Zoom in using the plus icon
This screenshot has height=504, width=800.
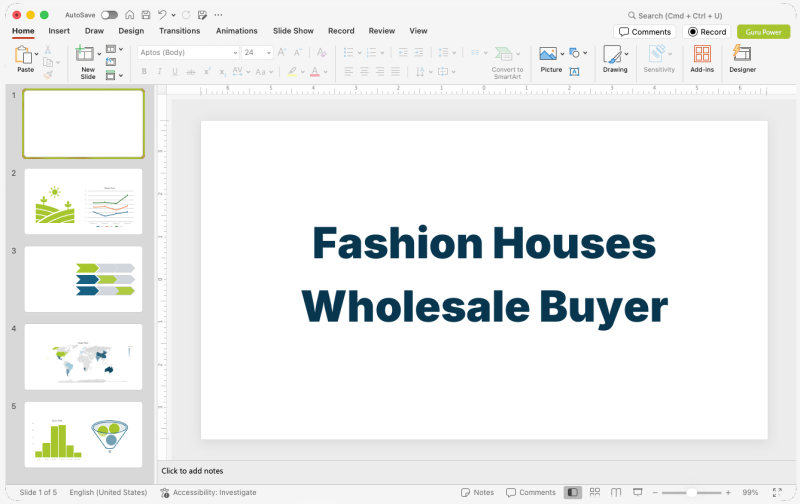pyautogui.click(x=728, y=493)
